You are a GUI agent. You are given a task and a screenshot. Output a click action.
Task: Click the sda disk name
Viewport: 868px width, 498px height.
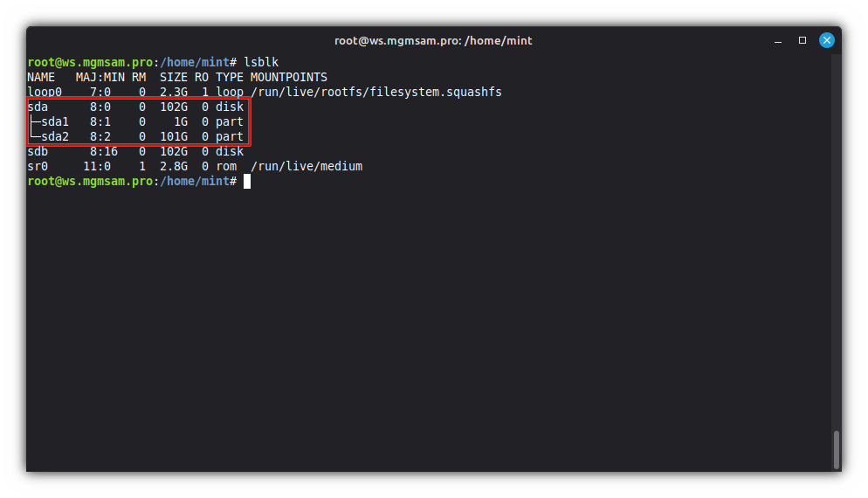(x=38, y=107)
